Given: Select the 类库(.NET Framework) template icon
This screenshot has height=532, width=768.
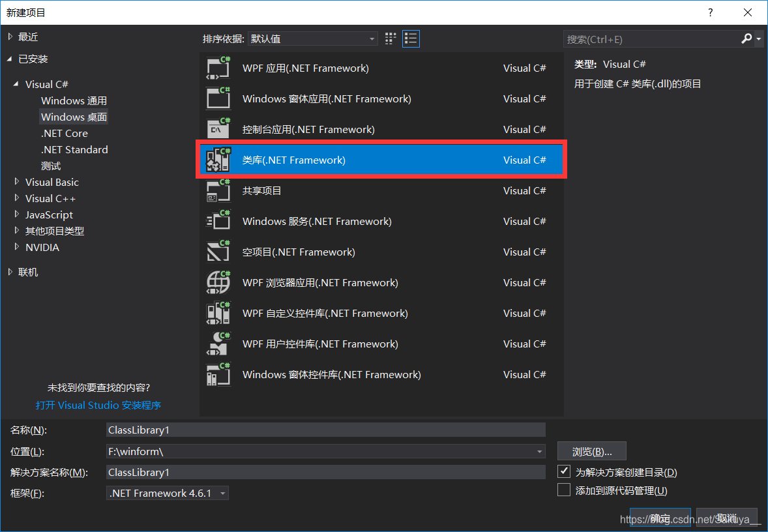Looking at the screenshot, I should pos(218,160).
